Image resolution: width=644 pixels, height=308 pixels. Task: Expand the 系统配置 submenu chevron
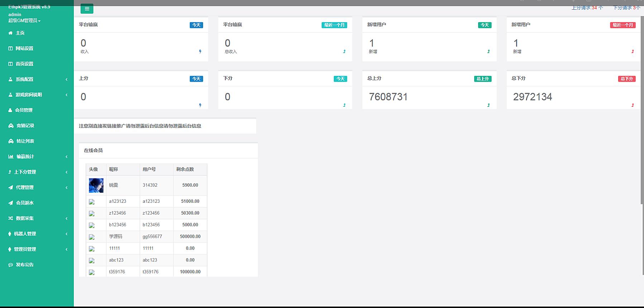(x=66, y=80)
